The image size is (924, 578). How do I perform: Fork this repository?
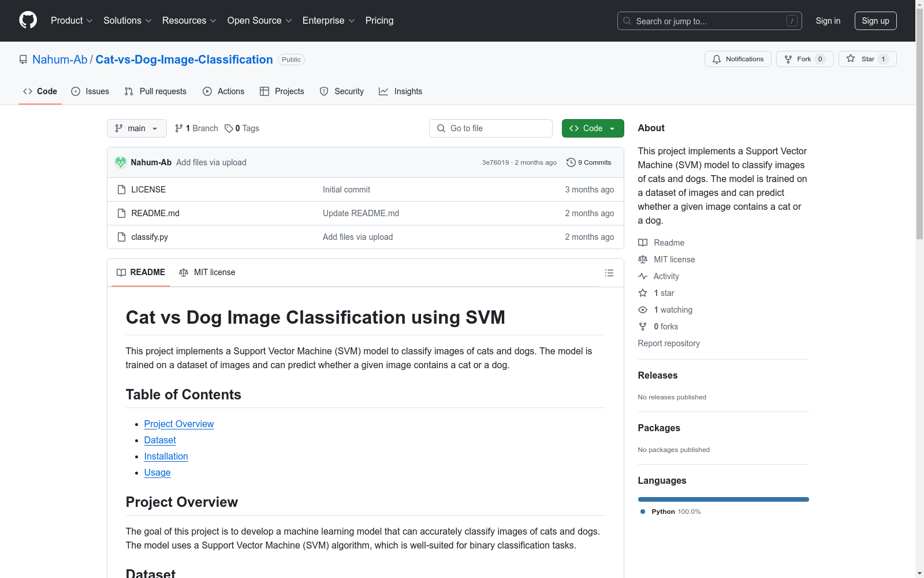[x=804, y=59]
